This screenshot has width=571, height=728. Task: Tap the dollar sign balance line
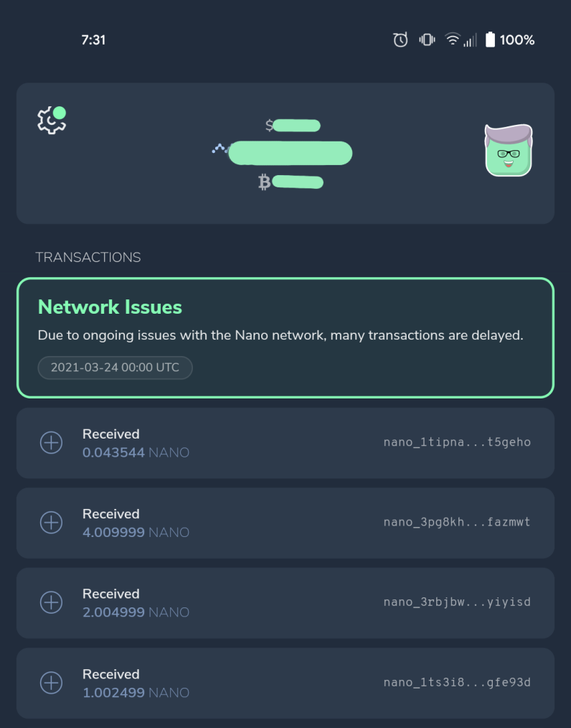coord(293,126)
